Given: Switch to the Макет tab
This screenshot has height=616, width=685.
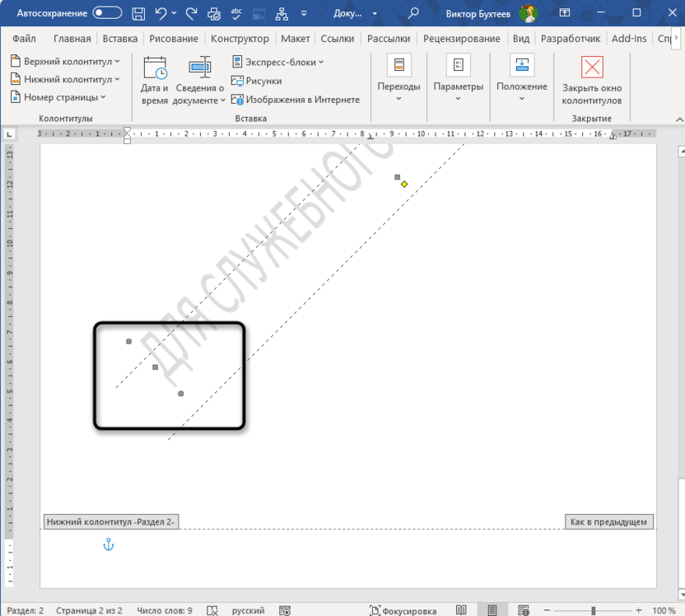Looking at the screenshot, I should tap(296, 39).
